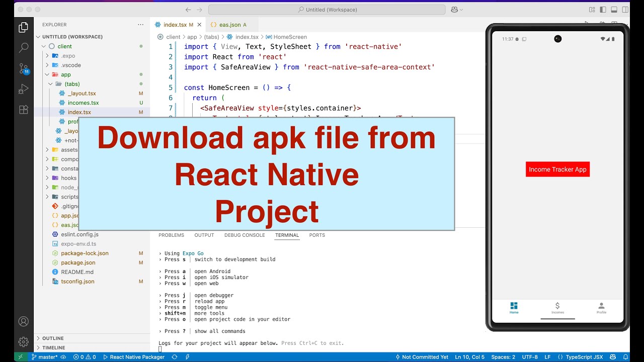Open README.md file
This screenshot has width=644, height=362.
77,272
